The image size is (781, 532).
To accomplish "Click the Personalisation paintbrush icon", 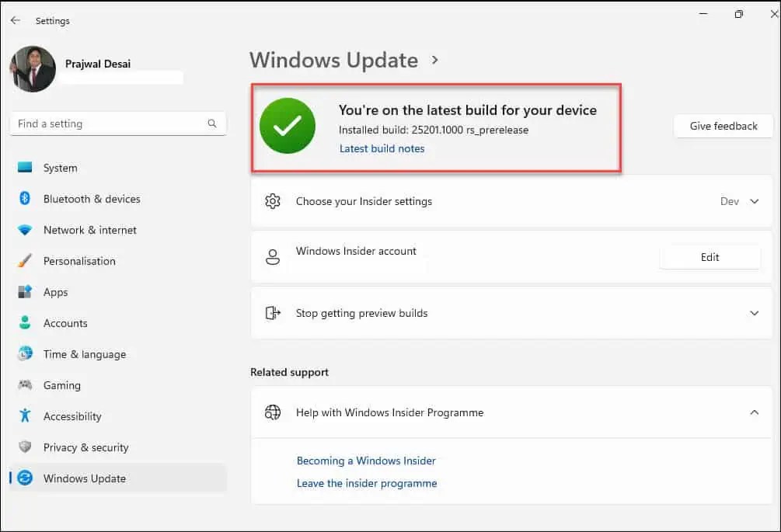I will [x=25, y=261].
